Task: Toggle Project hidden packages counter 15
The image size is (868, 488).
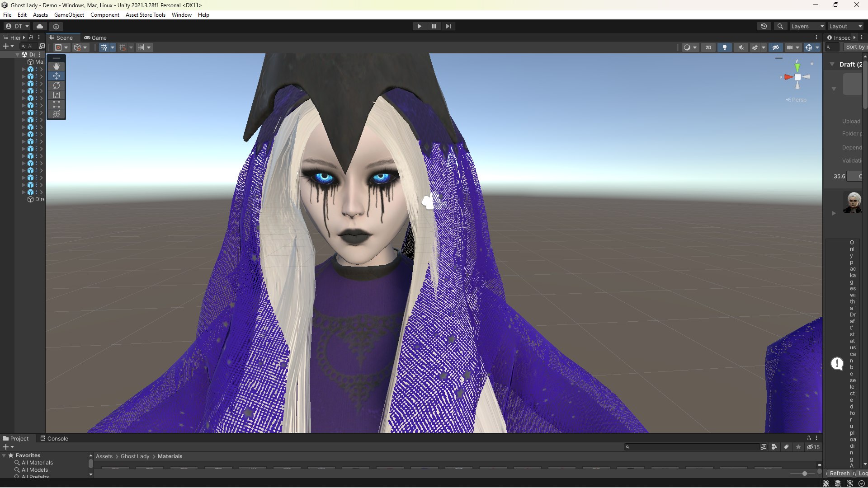Action: (x=813, y=447)
